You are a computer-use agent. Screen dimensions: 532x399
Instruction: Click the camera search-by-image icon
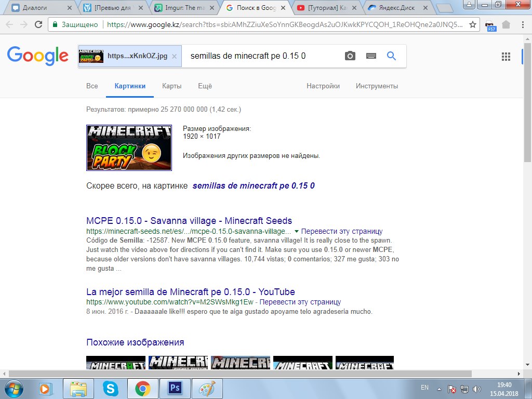[350, 56]
